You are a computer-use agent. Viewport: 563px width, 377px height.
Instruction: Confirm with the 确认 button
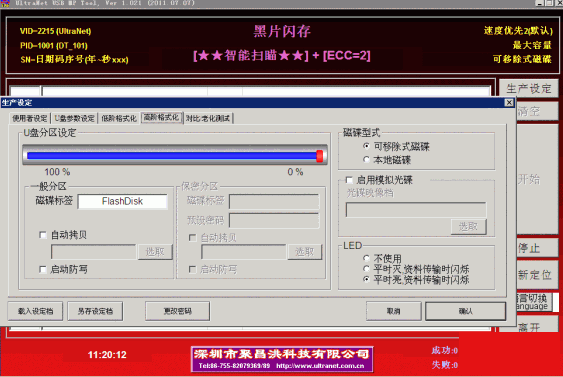(466, 311)
